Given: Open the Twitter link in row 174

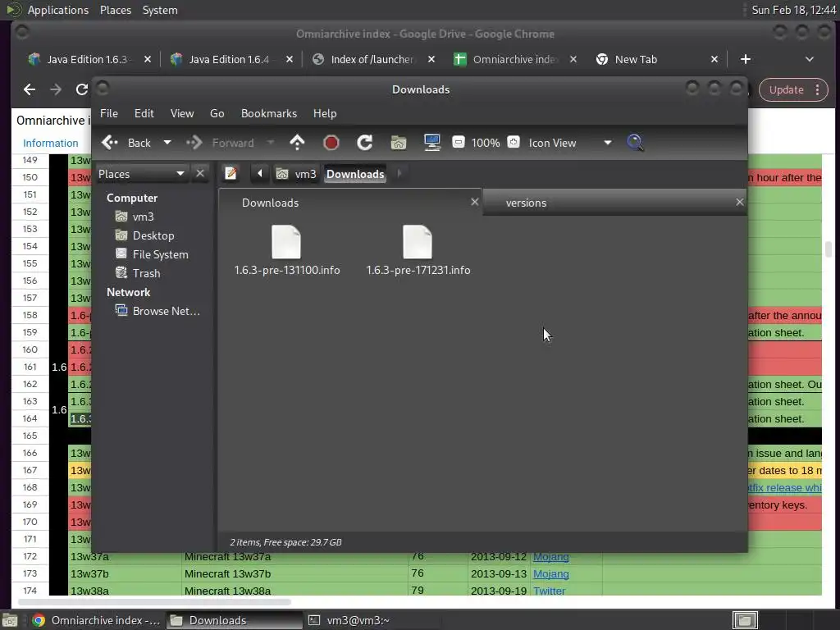Looking at the screenshot, I should tap(549, 591).
